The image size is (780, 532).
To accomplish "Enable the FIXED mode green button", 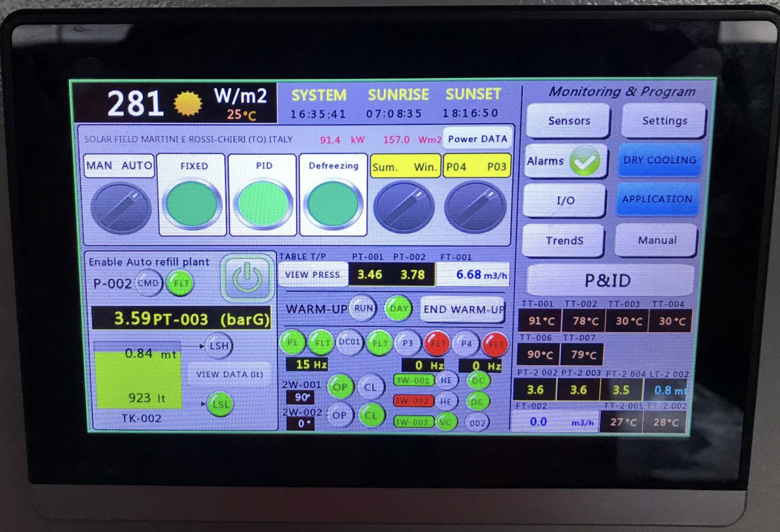I will (x=192, y=204).
